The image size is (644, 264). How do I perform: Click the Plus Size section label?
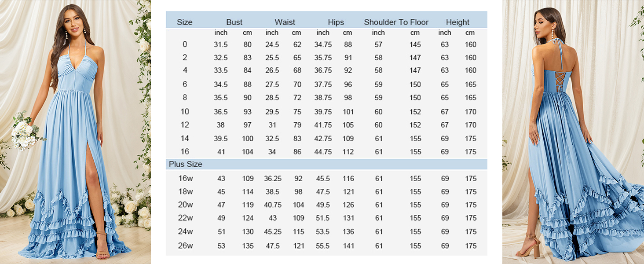(x=186, y=164)
